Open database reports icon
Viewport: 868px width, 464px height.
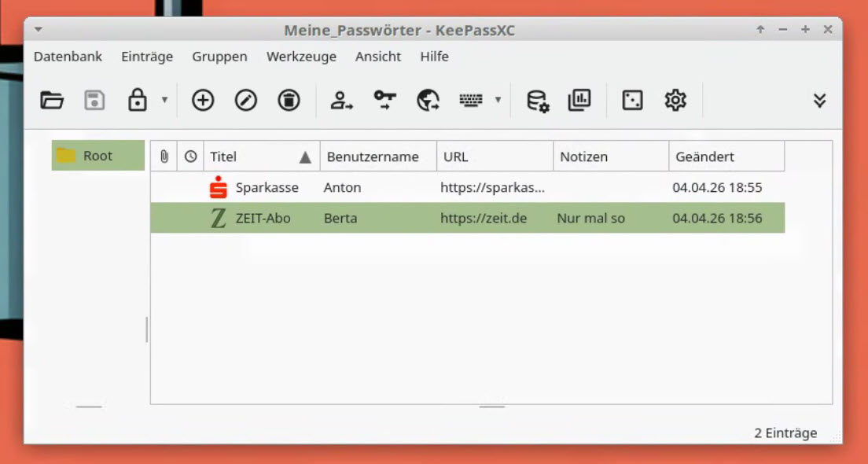point(579,101)
